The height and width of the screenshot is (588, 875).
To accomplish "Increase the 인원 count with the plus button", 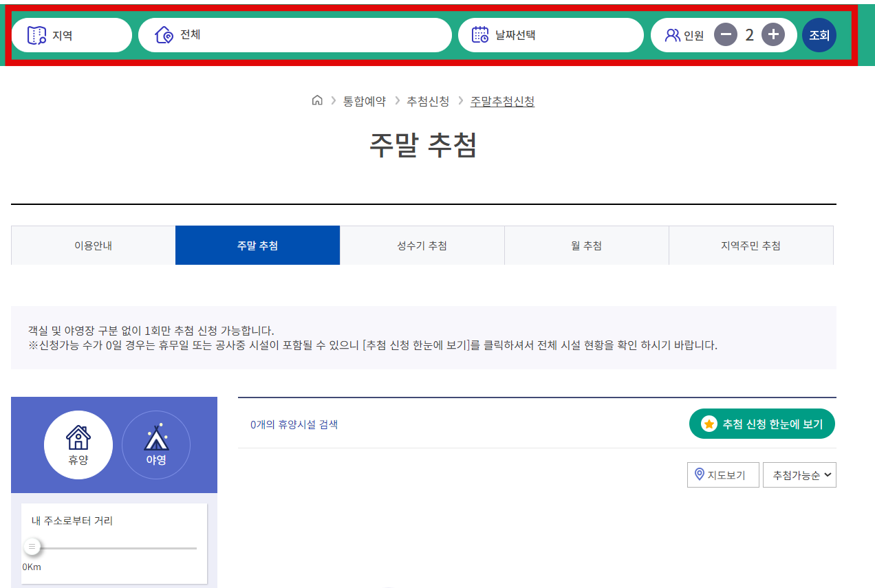I will pos(773,34).
